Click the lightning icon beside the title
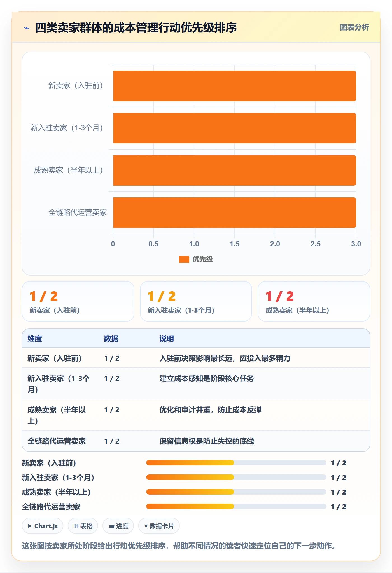 coord(27,28)
